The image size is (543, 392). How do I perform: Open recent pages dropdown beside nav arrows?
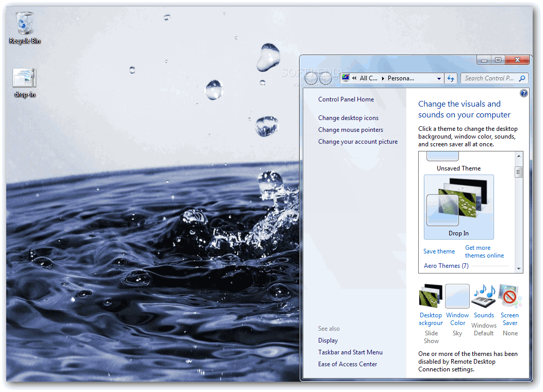336,79
